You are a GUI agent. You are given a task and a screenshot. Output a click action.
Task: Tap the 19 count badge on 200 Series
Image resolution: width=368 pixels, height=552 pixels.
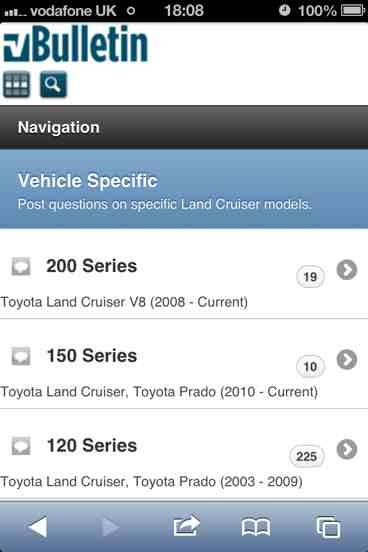[x=310, y=277]
